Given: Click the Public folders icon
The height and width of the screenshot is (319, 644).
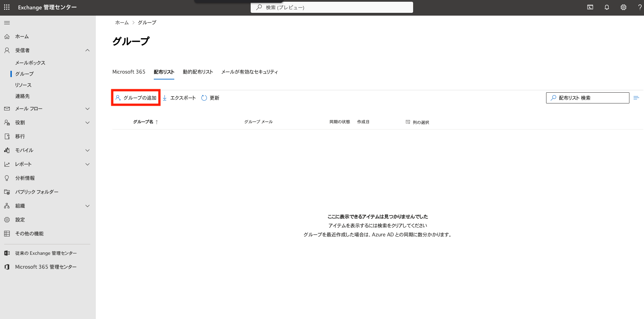Looking at the screenshot, I should (7, 192).
